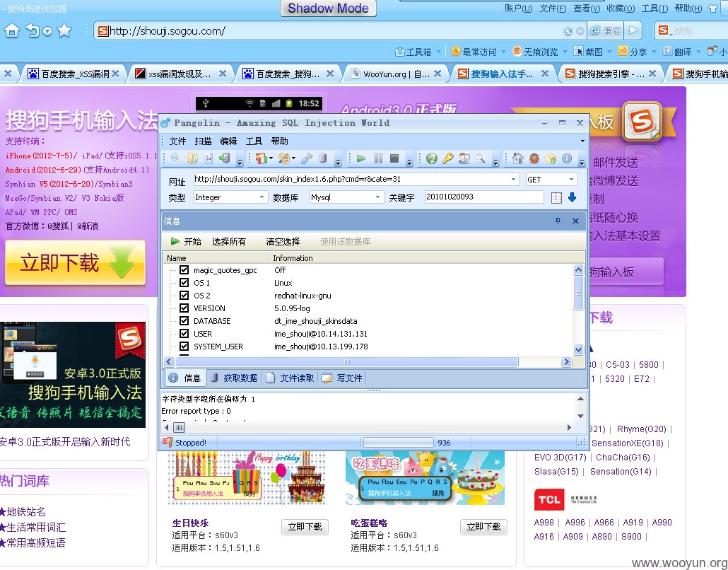Stop scan using the square stop toolbar icon
The height and width of the screenshot is (570, 728).
[x=394, y=158]
